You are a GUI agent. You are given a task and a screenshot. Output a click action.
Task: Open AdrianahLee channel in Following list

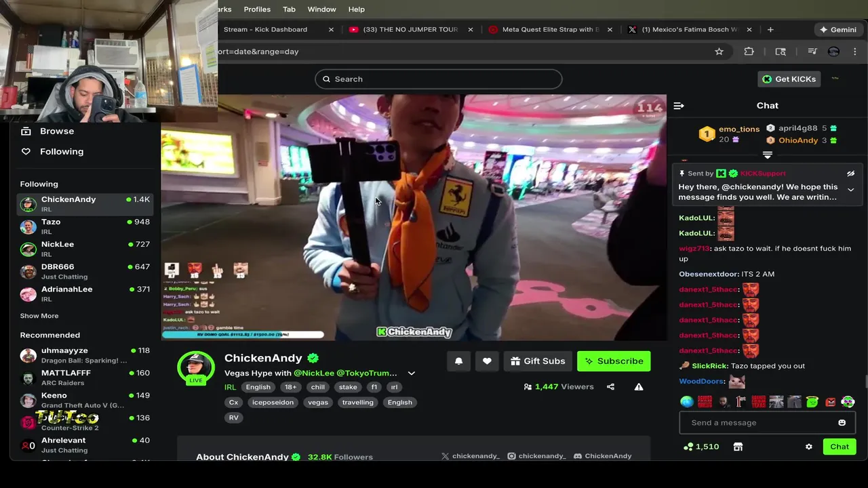pyautogui.click(x=85, y=293)
